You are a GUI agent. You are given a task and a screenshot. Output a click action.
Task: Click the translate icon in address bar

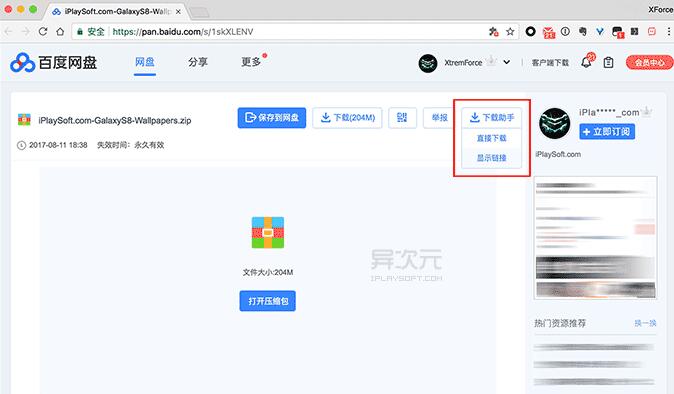point(493,32)
